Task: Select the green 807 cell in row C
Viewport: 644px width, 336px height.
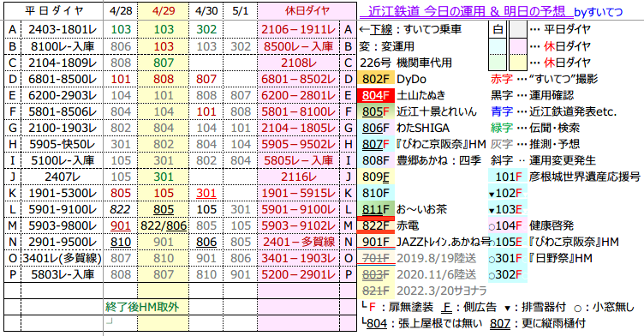Action: (164, 63)
